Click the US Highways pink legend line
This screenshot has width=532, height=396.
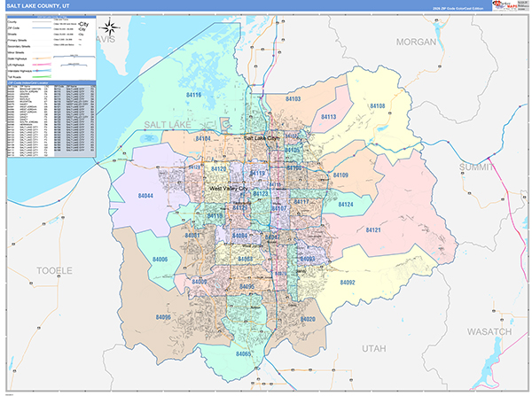pos(43,65)
